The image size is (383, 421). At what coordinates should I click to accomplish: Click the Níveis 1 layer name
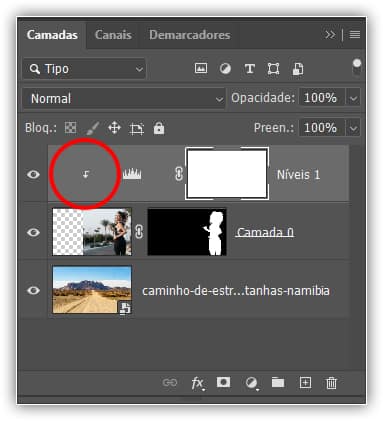(x=298, y=174)
